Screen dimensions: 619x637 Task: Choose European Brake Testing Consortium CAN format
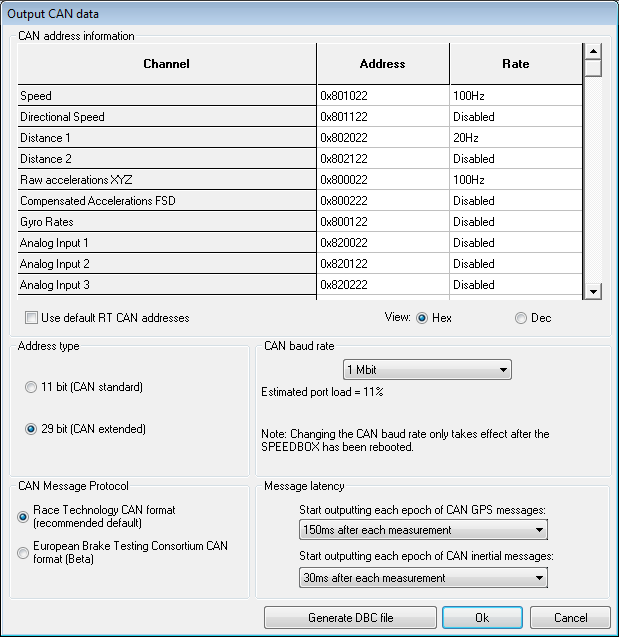[x=23, y=552]
